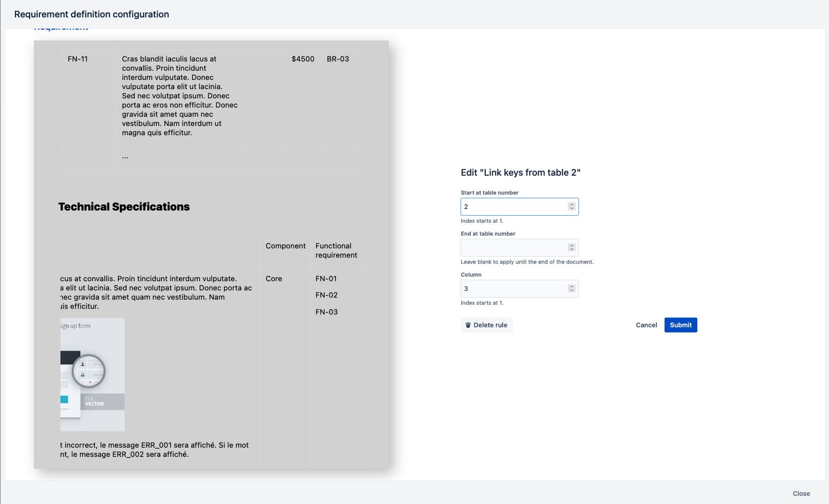Click the End at table number field
The width and height of the screenshot is (829, 504).
click(x=513, y=248)
